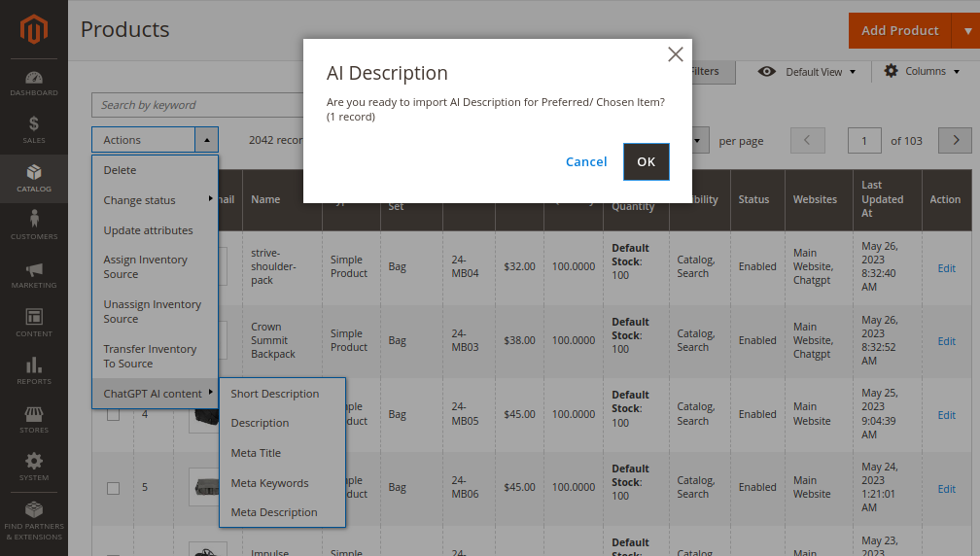
Task: Tick checkbox for product row 4
Action: click(113, 414)
